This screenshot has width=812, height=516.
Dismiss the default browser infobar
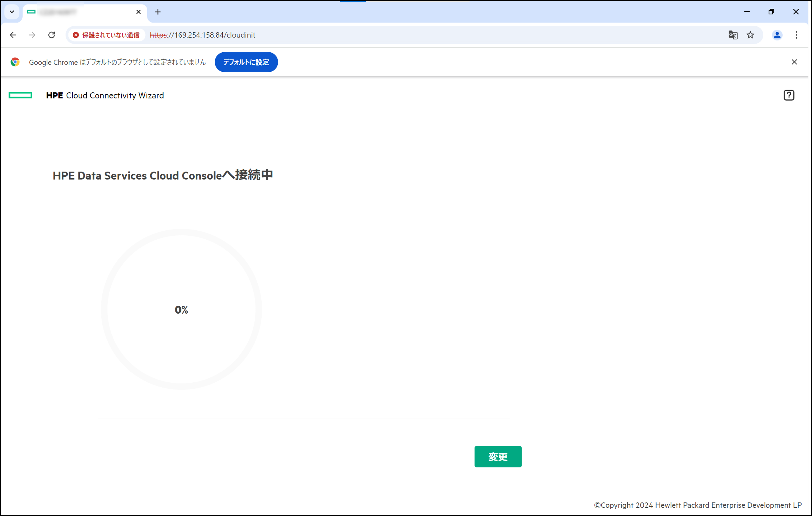click(x=794, y=62)
